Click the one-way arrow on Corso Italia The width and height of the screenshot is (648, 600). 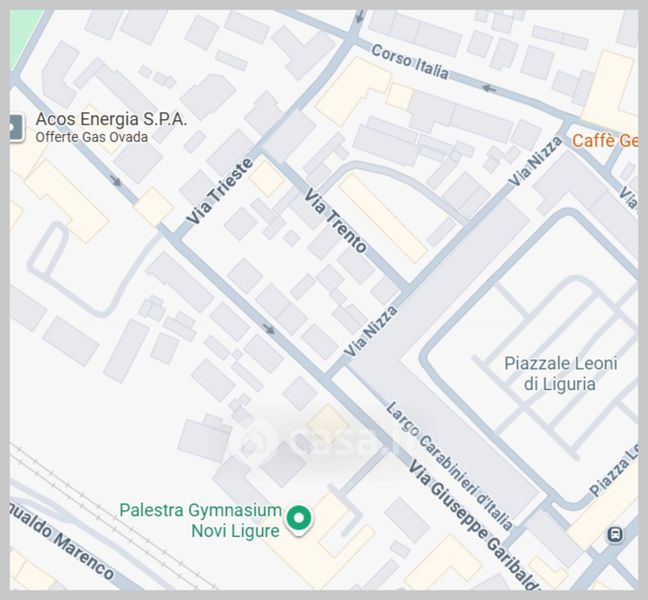[489, 88]
